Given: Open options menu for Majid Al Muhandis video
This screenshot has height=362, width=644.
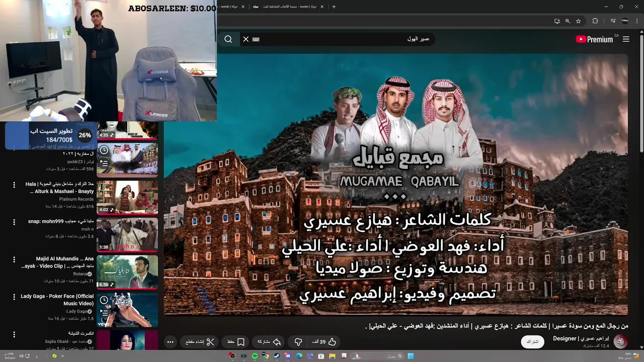Looking at the screenshot, I should pyautogui.click(x=14, y=259).
